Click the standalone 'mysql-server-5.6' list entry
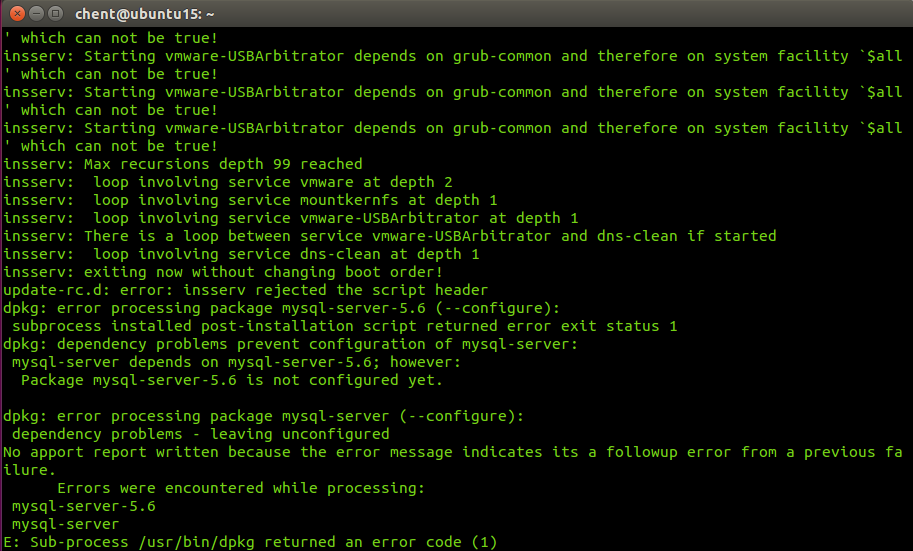This screenshot has width=913, height=551. pos(84,506)
